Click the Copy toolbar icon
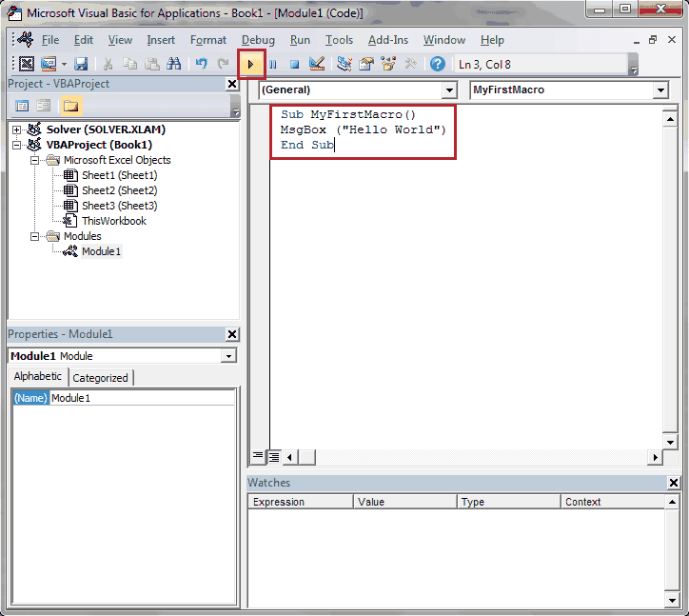Viewport: 689px width, 616px height. 129,64
